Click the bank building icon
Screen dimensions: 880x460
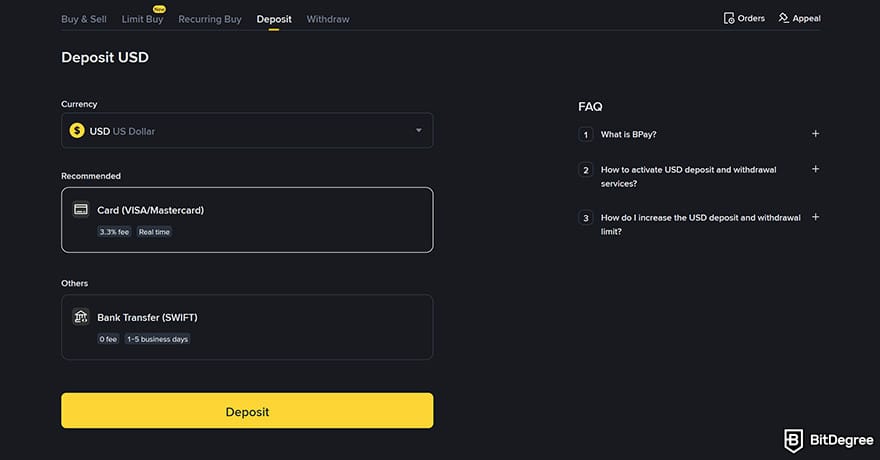point(81,316)
